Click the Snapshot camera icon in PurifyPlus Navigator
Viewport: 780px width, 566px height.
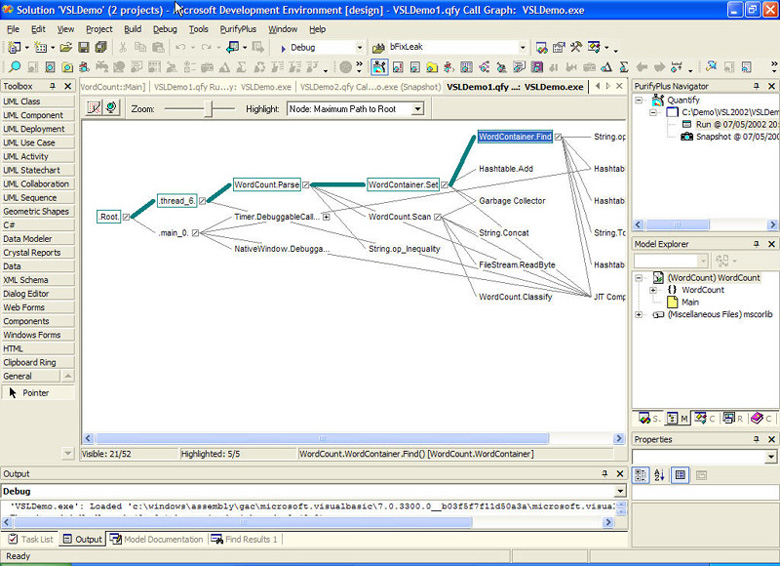pyautogui.click(x=686, y=136)
